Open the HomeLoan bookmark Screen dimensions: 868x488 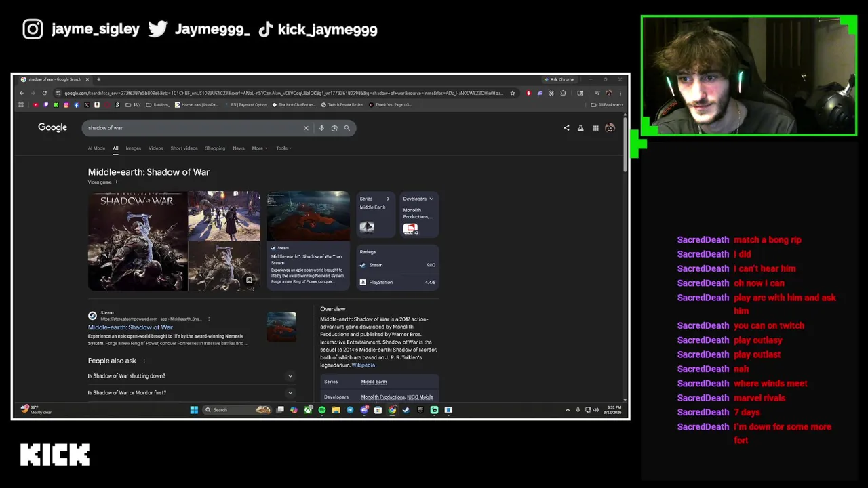pyautogui.click(x=197, y=105)
